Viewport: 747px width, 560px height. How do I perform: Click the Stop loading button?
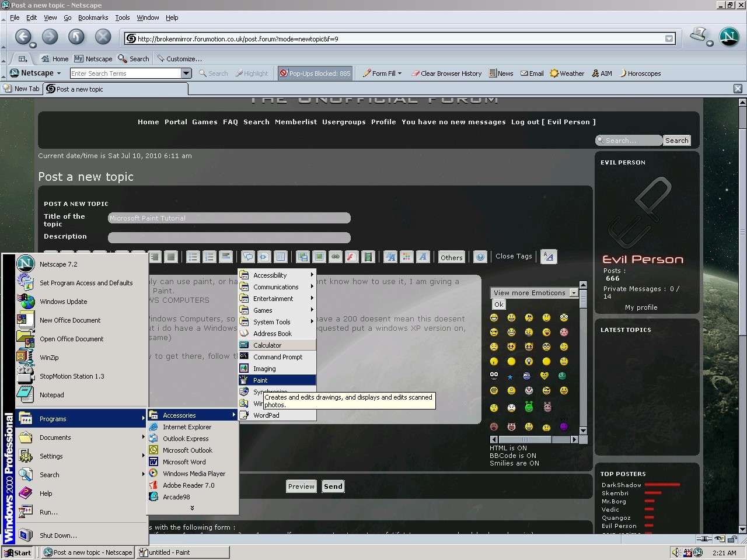tap(103, 37)
